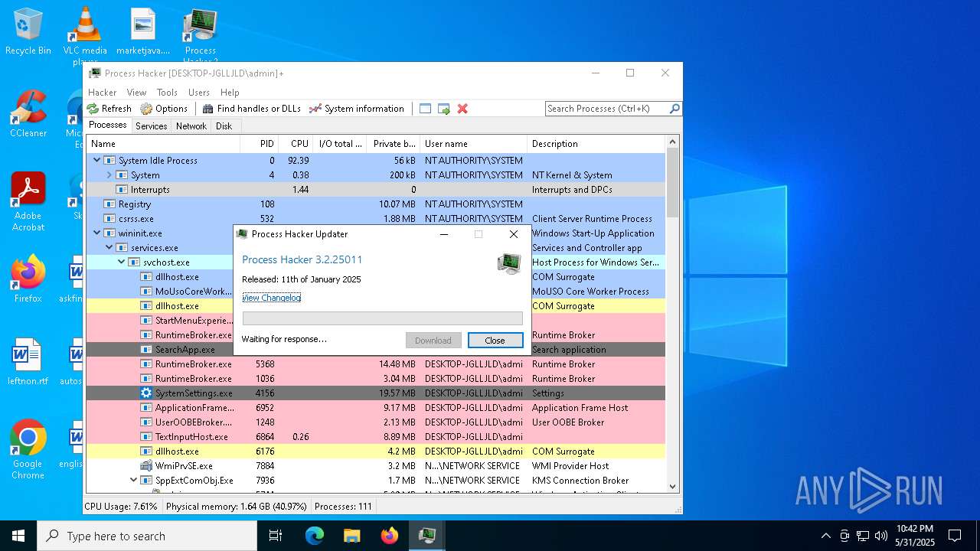Open the Adobe Acrobat desktop icon

point(28,201)
